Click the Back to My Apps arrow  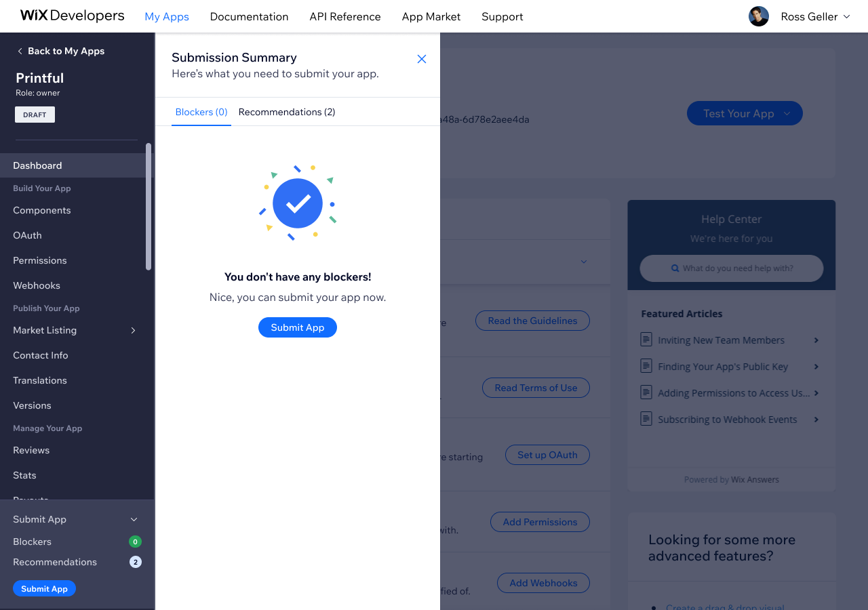click(20, 52)
